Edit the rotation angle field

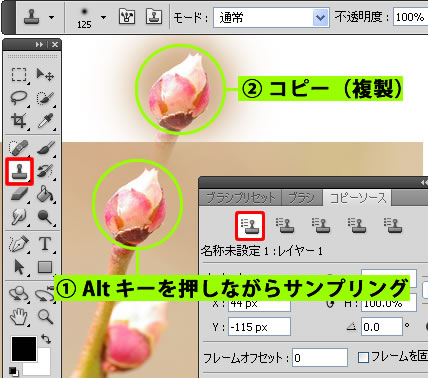382,327
